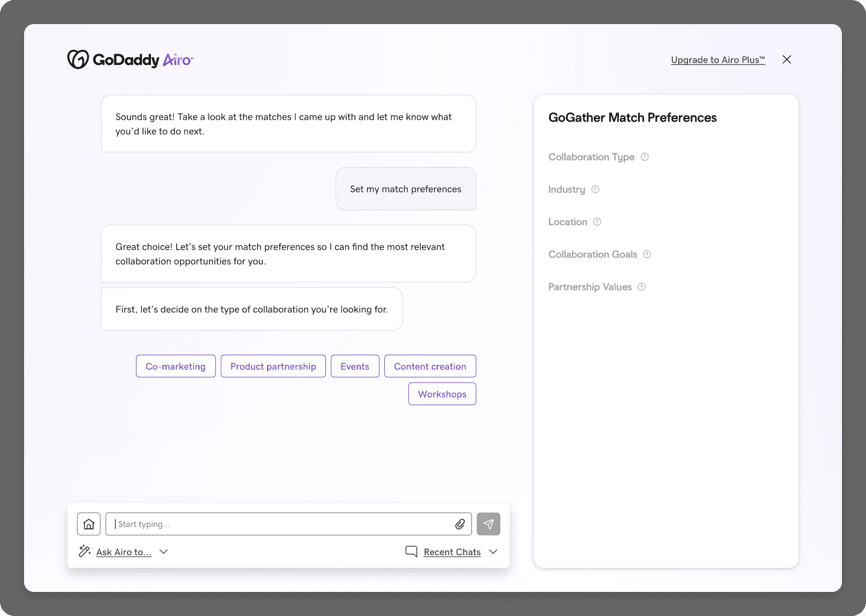Click the help icon beside Industry
This screenshot has height=616, width=866.
(x=595, y=189)
